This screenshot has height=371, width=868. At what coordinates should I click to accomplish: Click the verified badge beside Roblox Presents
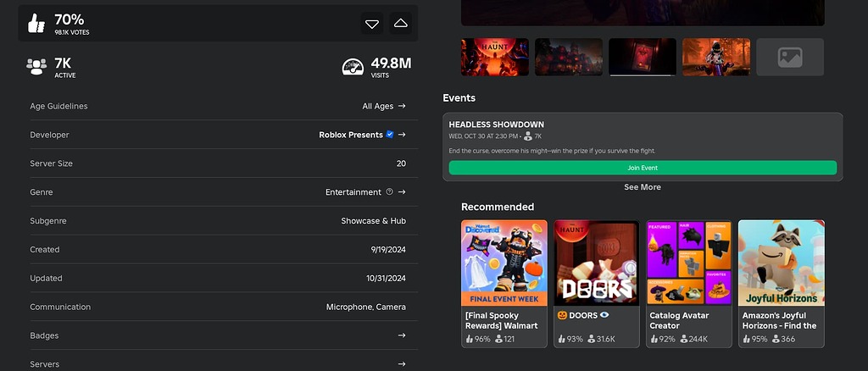coord(390,135)
